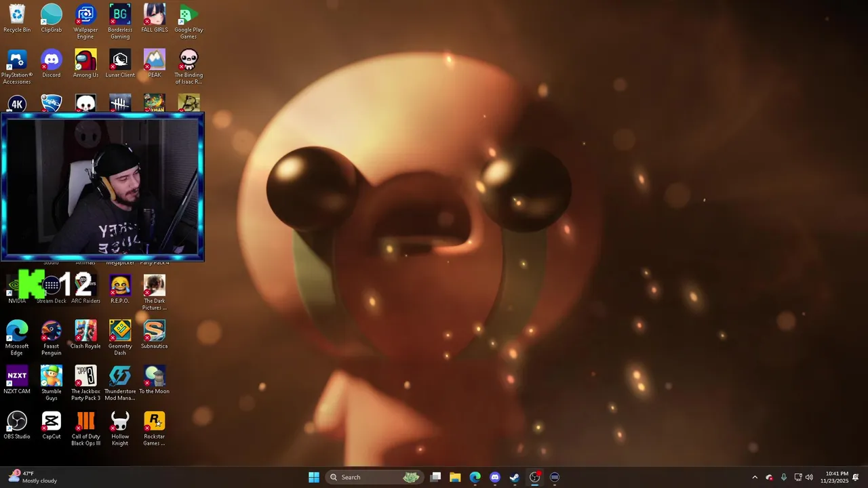Select the Rayman desktop icon
This screenshot has height=488, width=868.
(155, 103)
